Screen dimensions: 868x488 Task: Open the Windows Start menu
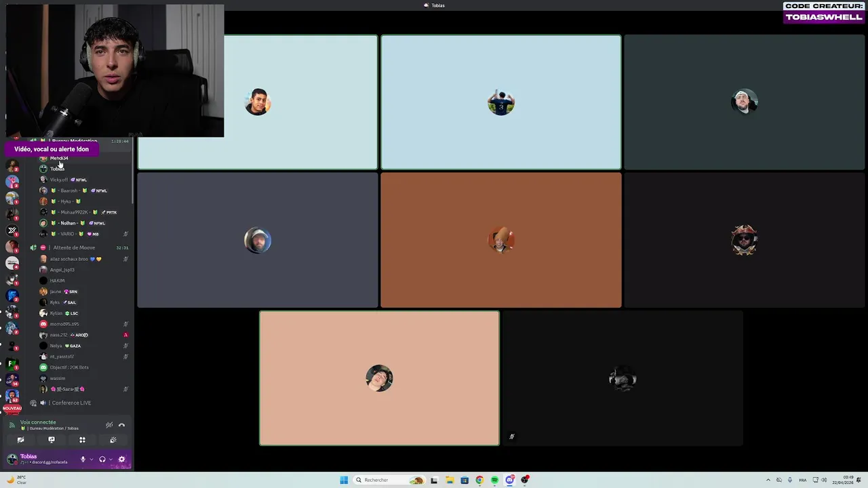(x=344, y=480)
